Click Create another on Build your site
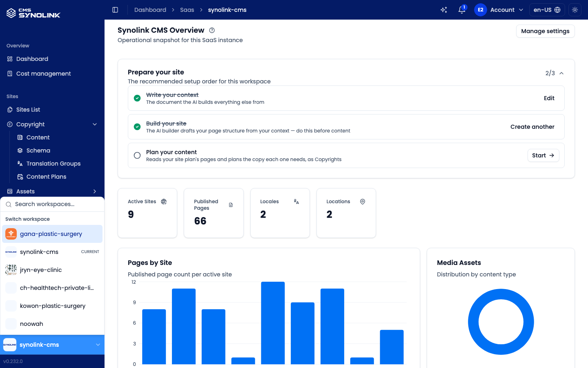The image size is (588, 368). click(x=532, y=127)
